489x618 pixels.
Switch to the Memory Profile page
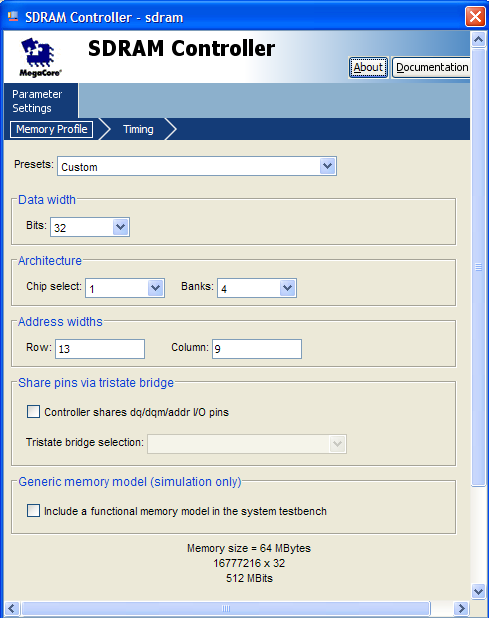52,129
